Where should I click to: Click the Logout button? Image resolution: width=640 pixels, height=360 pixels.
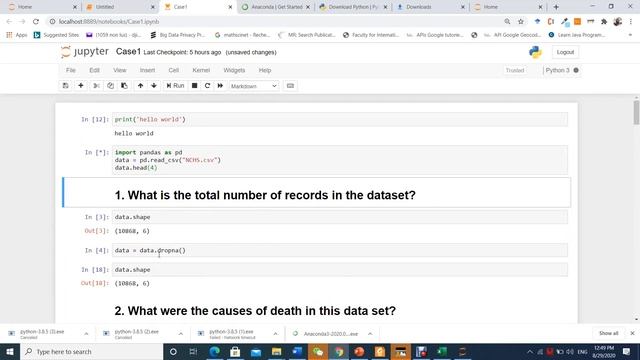565,52
